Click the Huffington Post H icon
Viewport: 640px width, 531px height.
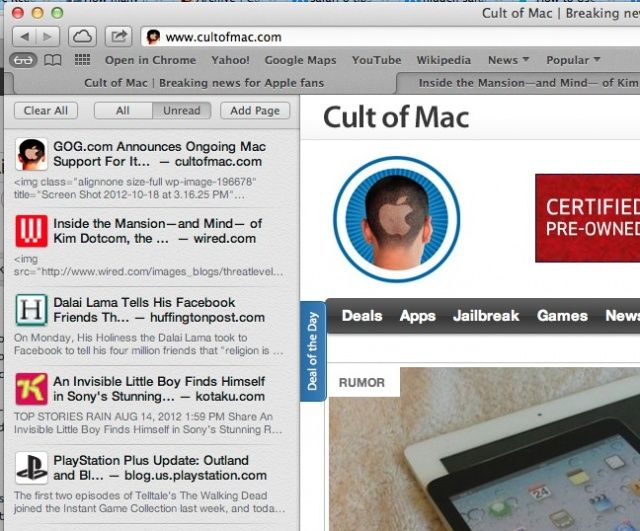[31, 310]
